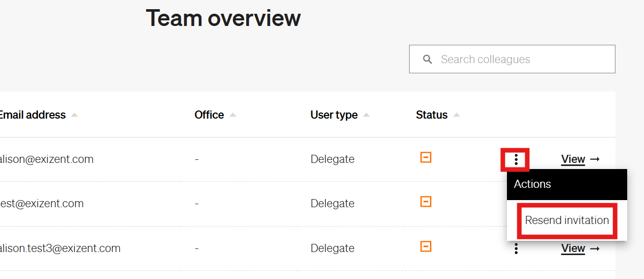Open the three-dot menu for alison.test3@exizent.com
The width and height of the screenshot is (644, 279).
pos(516,248)
